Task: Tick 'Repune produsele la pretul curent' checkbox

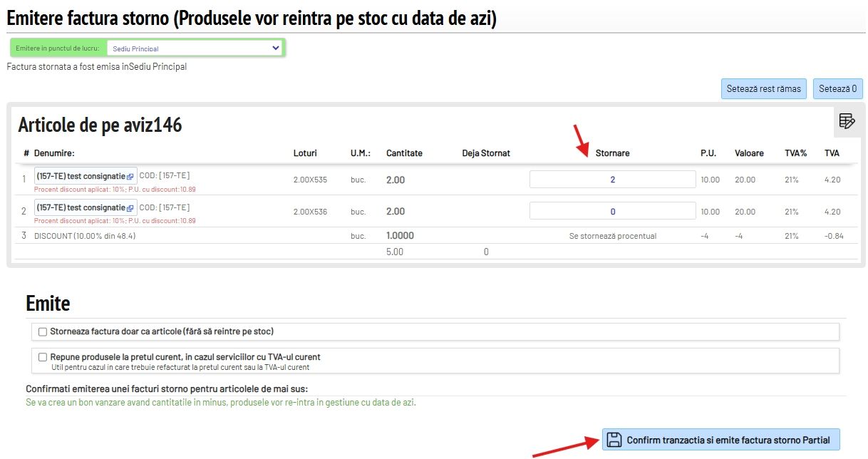Action: tap(43, 356)
